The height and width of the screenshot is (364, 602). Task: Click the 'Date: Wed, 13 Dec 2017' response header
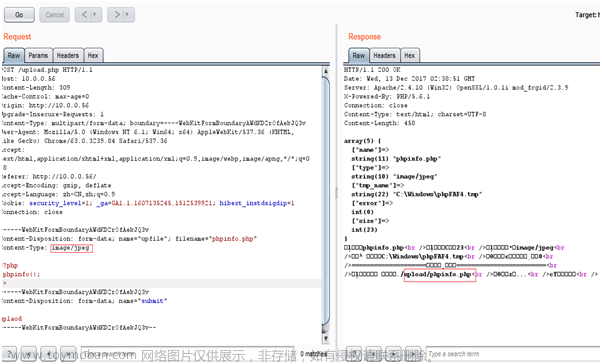coord(409,79)
